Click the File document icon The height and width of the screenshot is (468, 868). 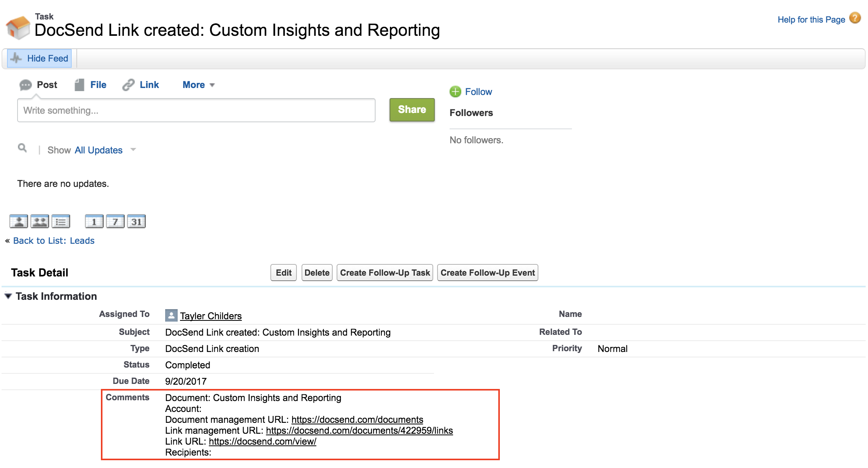pyautogui.click(x=79, y=84)
